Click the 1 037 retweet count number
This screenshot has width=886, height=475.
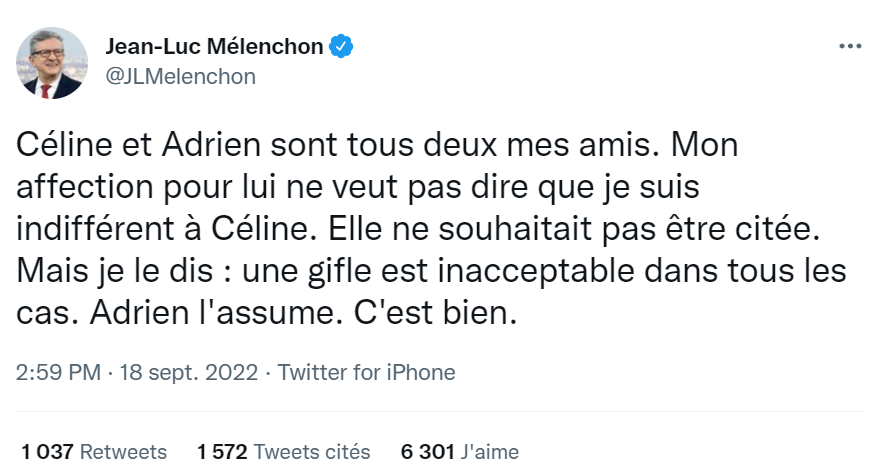47,452
